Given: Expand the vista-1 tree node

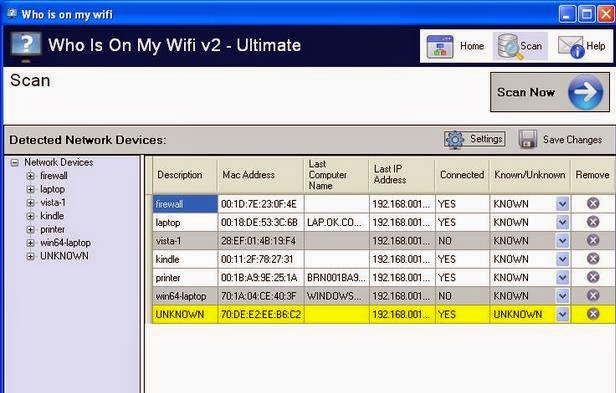Looking at the screenshot, I should pyautogui.click(x=31, y=203).
